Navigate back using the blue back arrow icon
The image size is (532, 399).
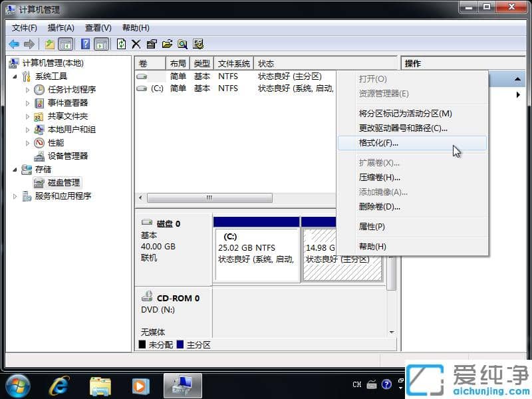coord(13,43)
